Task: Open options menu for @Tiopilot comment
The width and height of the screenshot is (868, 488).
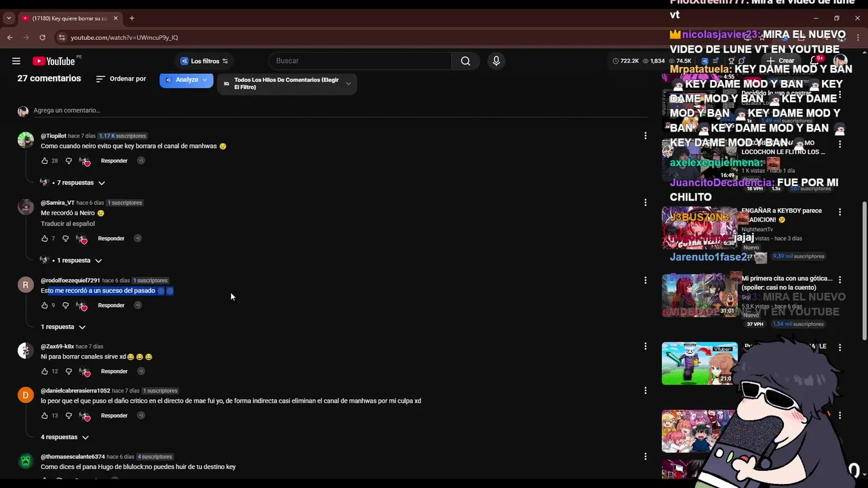Action: [x=645, y=136]
